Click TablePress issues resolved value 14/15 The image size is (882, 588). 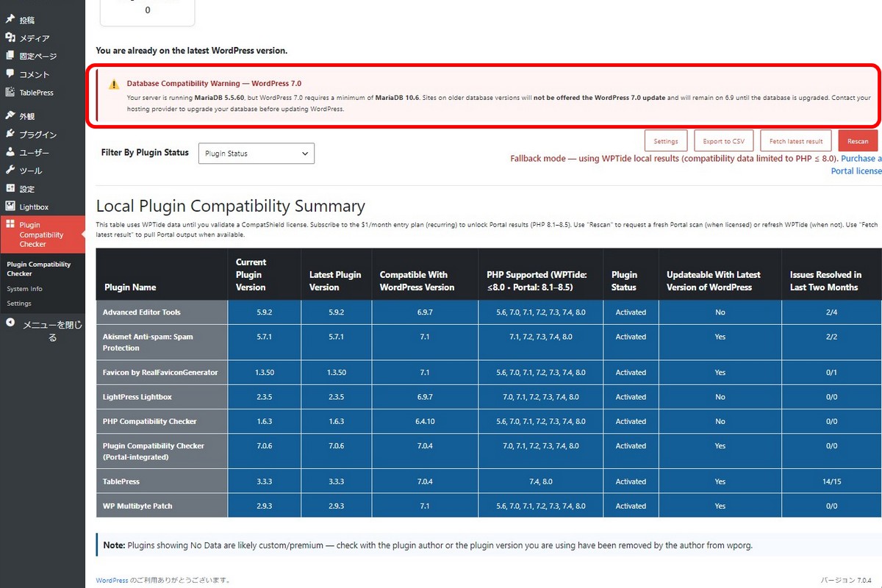[831, 481]
